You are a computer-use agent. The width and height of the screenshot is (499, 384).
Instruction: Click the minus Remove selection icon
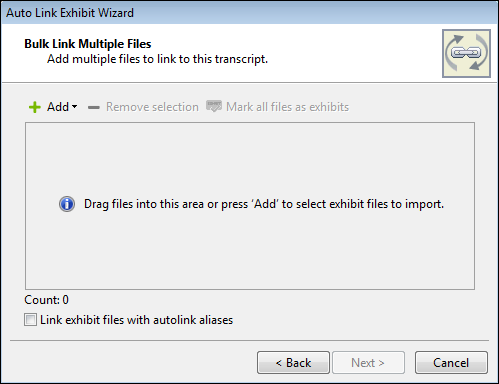94,107
